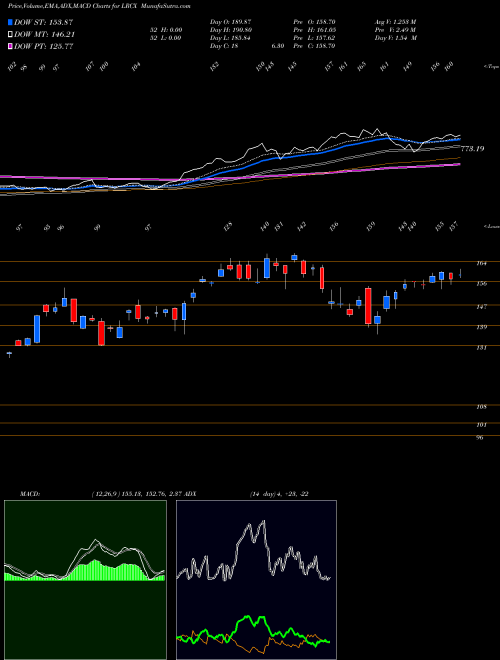
Task: Click the last candlestick on the price chart
Action: pyautogui.click(x=460, y=274)
